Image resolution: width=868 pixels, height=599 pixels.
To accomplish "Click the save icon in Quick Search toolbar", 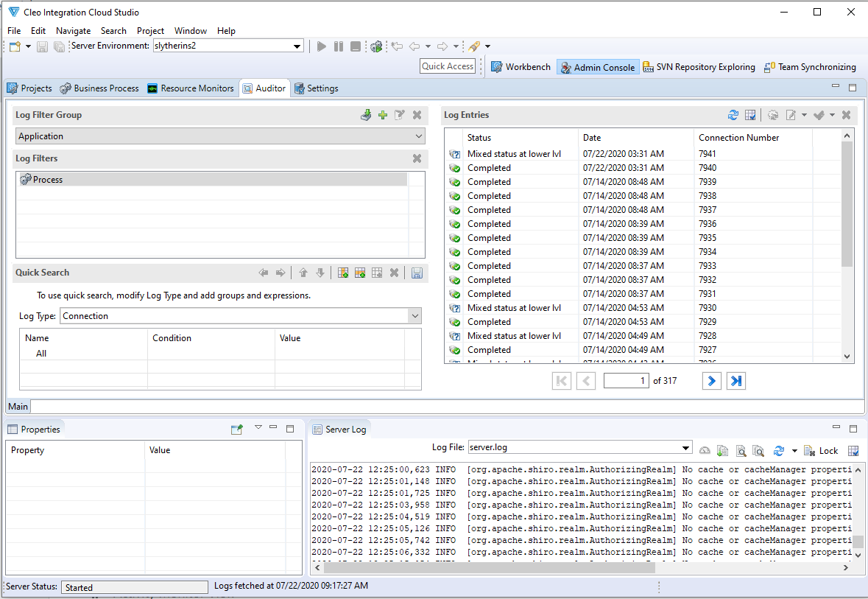I will click(x=417, y=273).
